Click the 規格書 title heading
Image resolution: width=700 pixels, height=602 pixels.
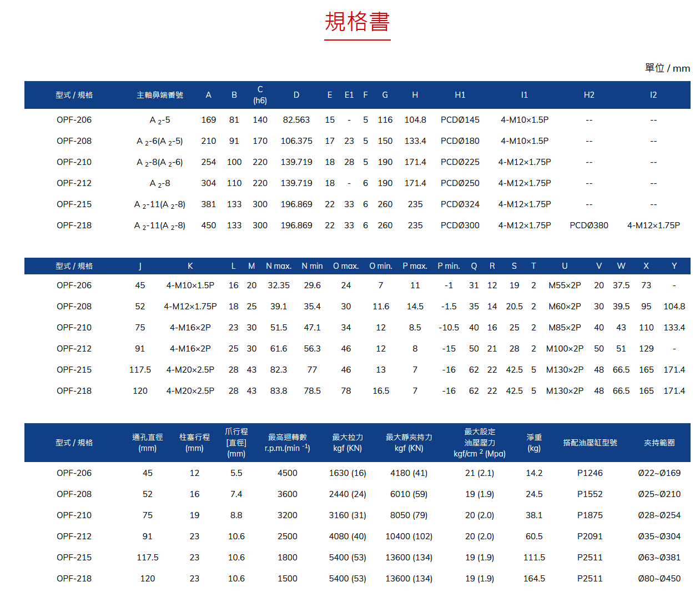click(357, 22)
